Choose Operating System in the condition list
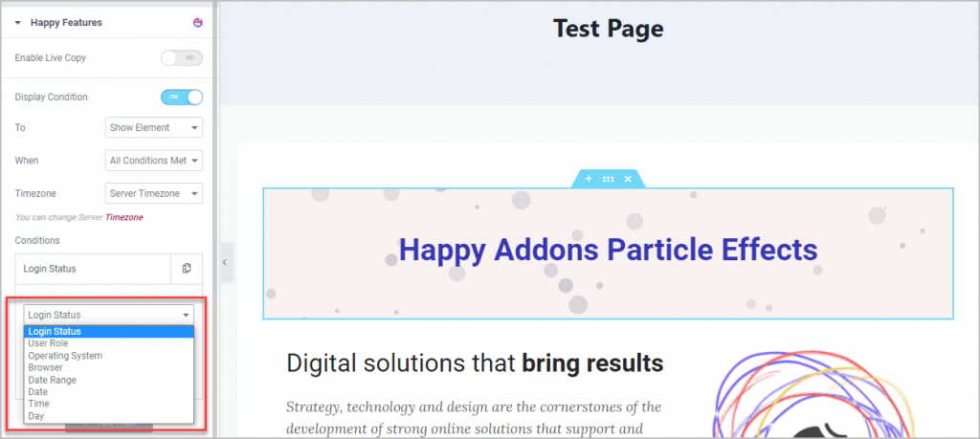 [x=65, y=356]
